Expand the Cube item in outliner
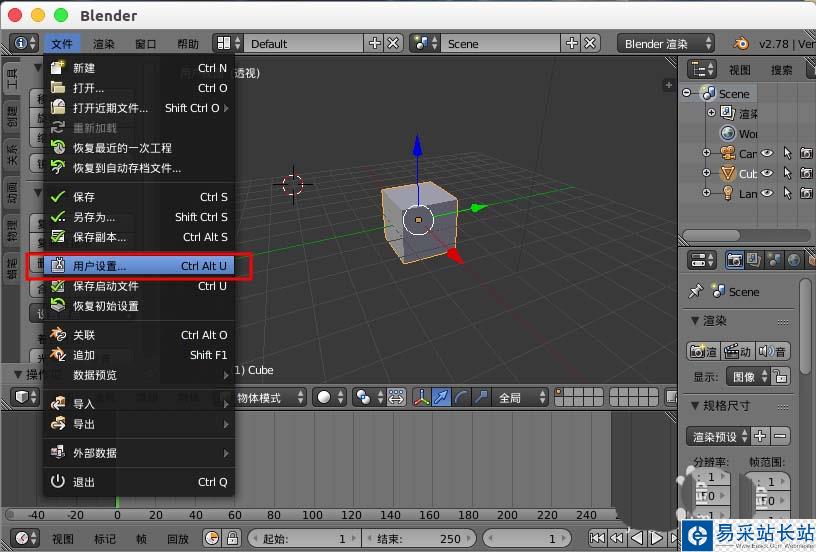The width and height of the screenshot is (816, 552). [706, 173]
